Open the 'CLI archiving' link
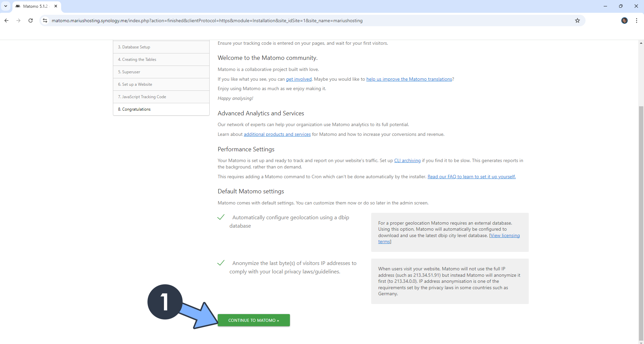The height and width of the screenshot is (344, 644). coord(407,160)
